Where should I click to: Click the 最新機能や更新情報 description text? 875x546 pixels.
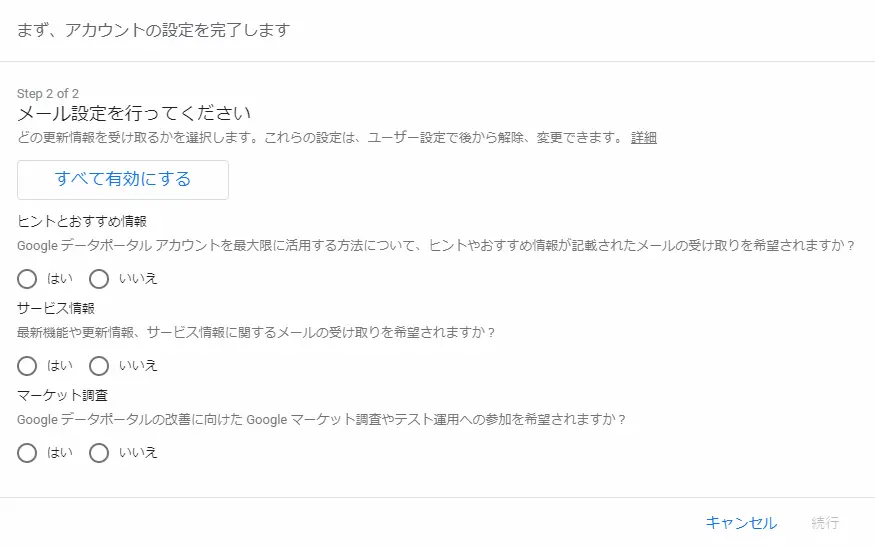257,332
